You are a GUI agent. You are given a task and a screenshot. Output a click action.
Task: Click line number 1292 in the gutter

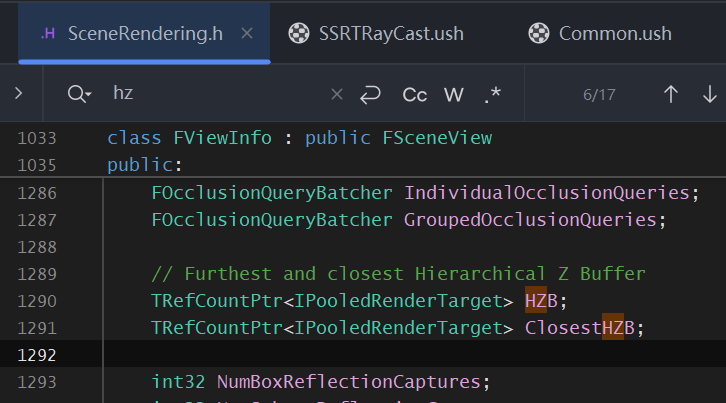click(37, 354)
